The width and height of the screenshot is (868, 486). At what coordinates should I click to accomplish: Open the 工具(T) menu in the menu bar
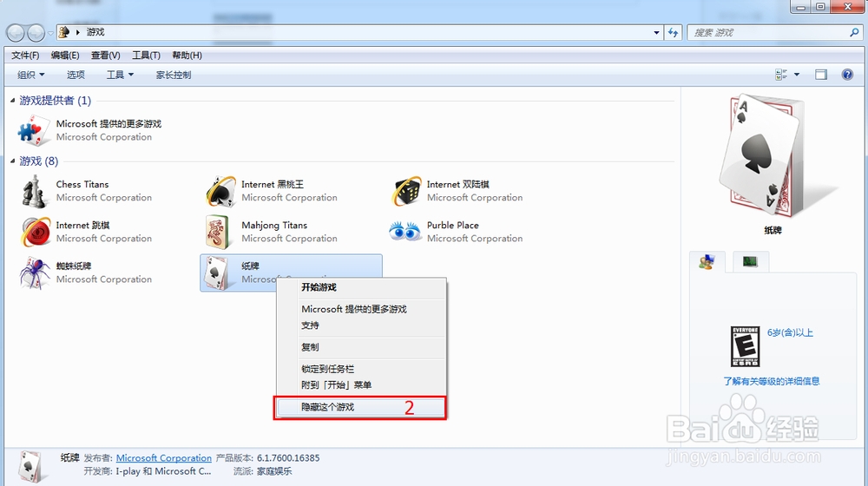146,56
